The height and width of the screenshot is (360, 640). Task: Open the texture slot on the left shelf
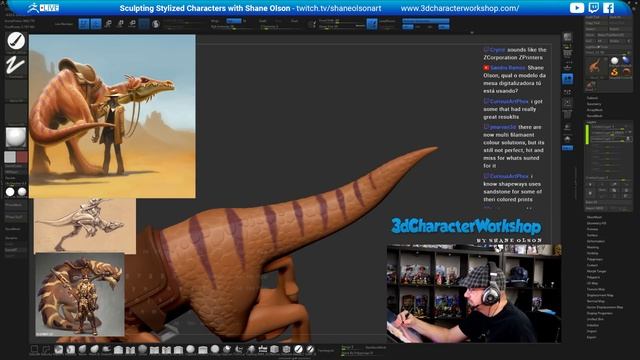[x=16, y=114]
